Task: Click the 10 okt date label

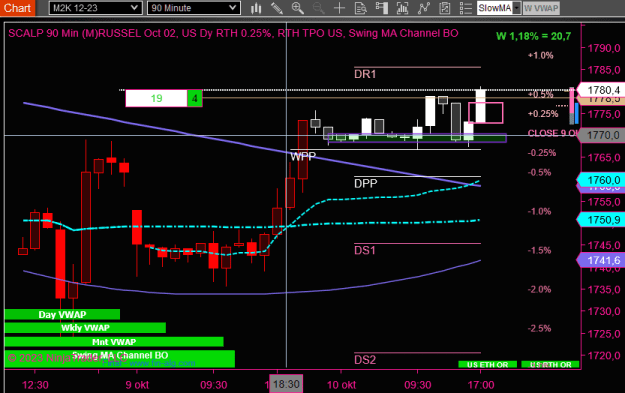Action: (341, 385)
